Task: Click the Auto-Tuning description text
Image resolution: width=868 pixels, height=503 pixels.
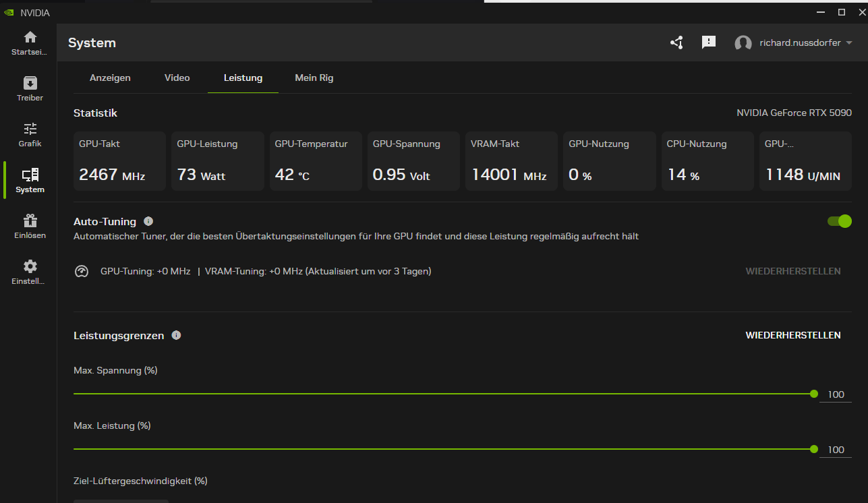Action: pos(356,237)
